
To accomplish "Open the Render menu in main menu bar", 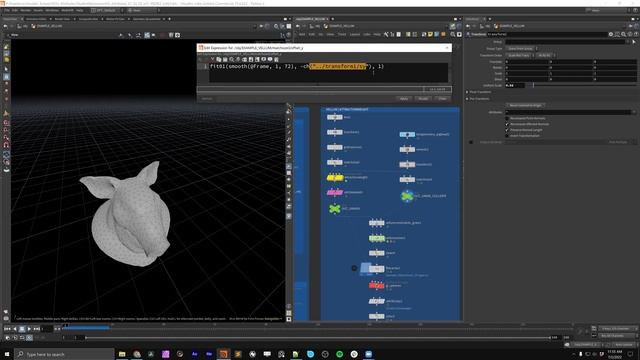I will (x=25, y=10).
